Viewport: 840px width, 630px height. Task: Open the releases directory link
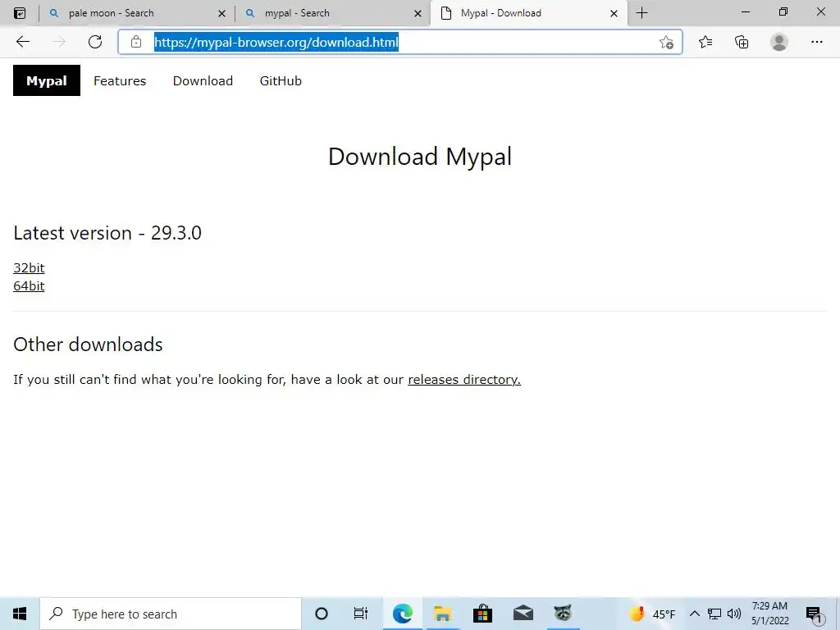464,379
